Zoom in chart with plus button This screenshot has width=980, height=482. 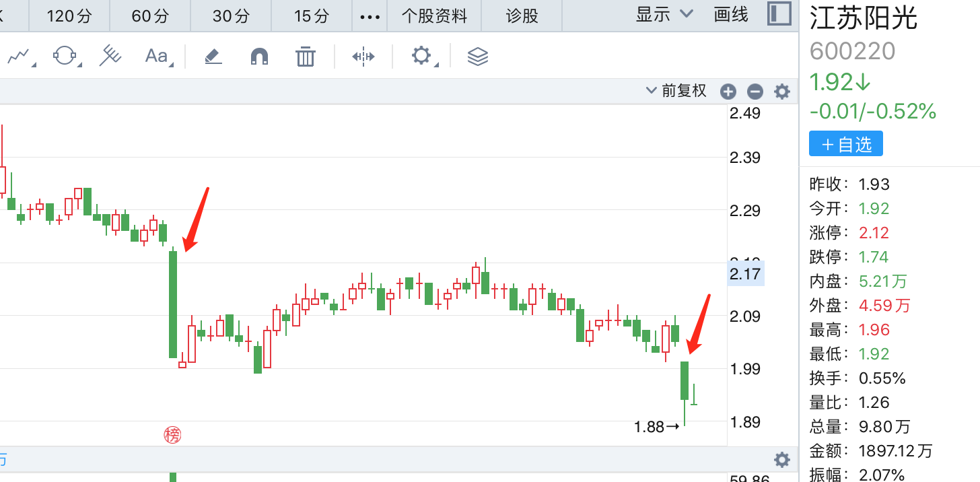pyautogui.click(x=728, y=92)
